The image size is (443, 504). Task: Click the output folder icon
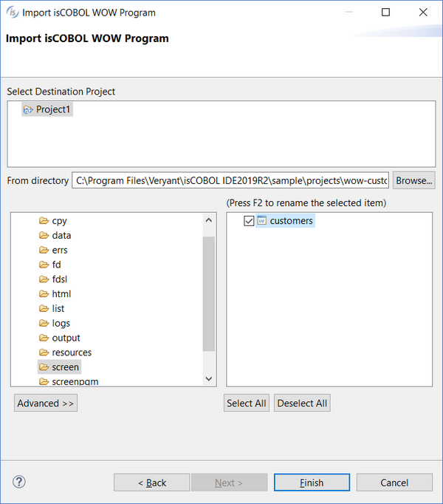[44, 338]
